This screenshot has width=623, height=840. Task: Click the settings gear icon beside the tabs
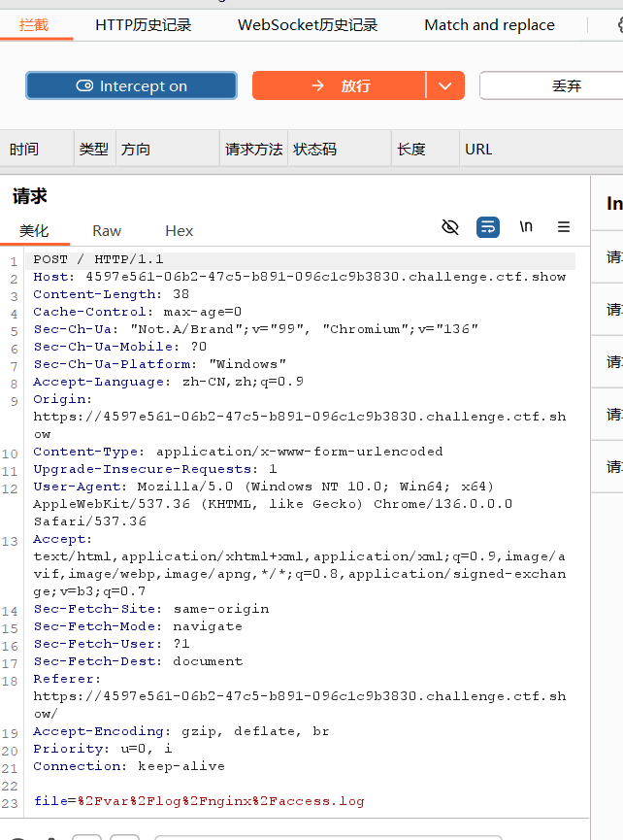coord(620,24)
